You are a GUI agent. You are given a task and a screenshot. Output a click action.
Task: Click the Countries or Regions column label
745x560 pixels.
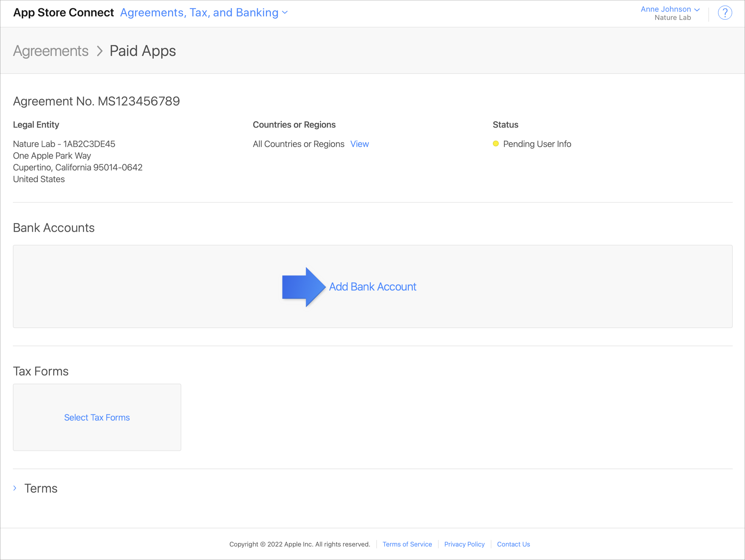pos(294,125)
